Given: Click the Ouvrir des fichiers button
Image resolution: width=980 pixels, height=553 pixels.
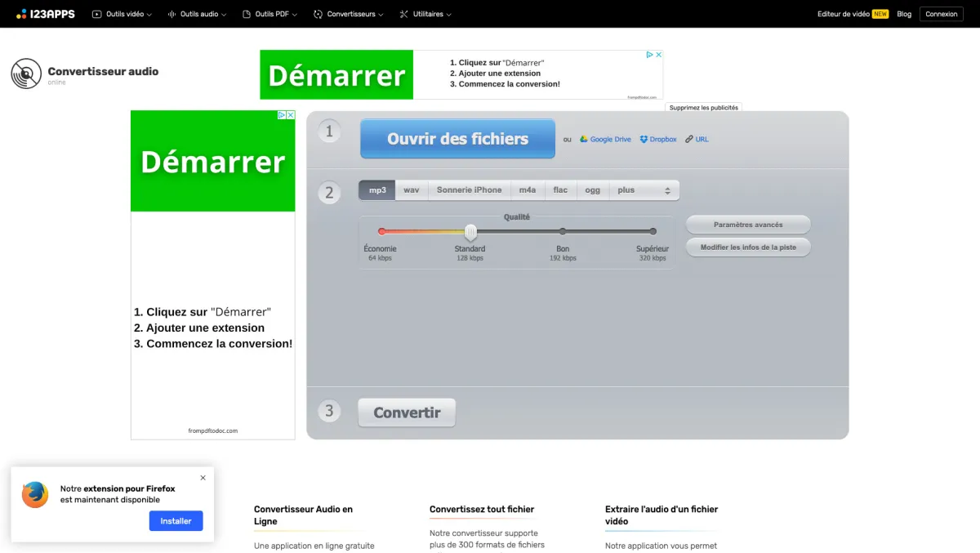Looking at the screenshot, I should pos(457,139).
